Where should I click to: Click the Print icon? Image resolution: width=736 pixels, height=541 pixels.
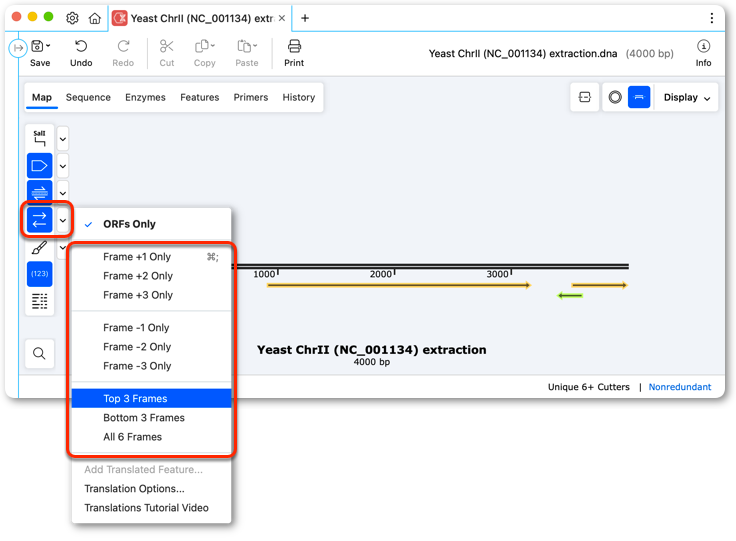294,46
